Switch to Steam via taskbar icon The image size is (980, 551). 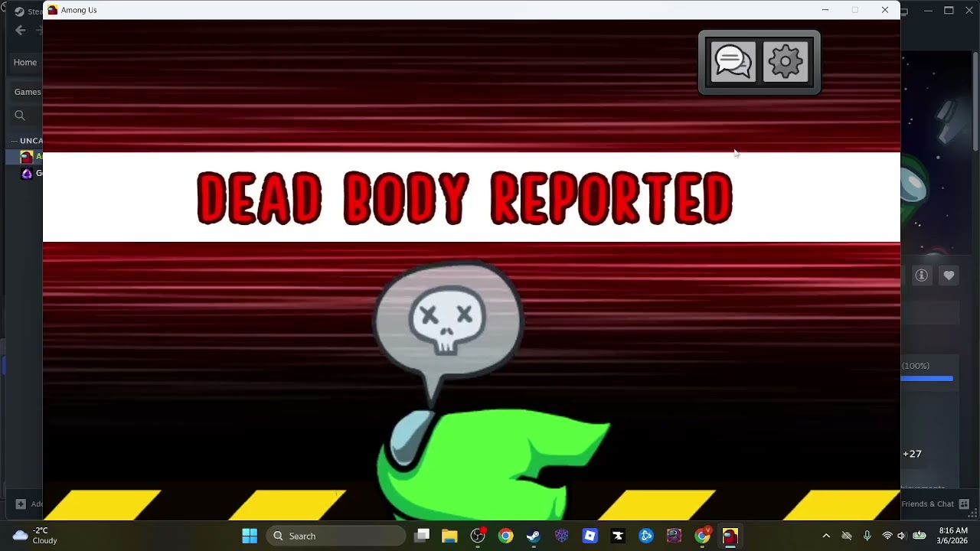pyautogui.click(x=534, y=536)
